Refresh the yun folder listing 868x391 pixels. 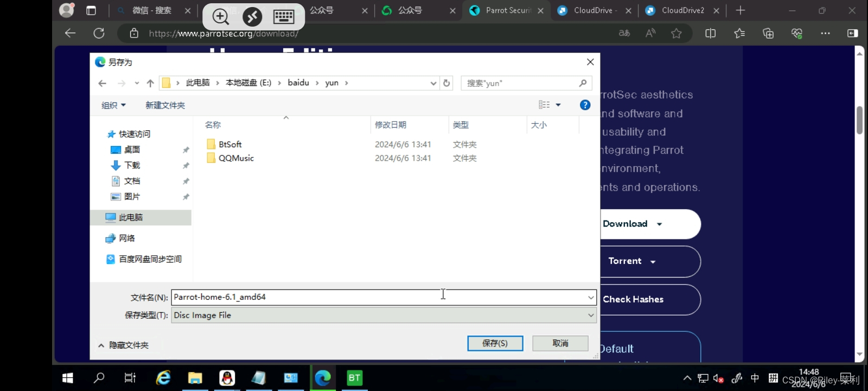pos(446,83)
